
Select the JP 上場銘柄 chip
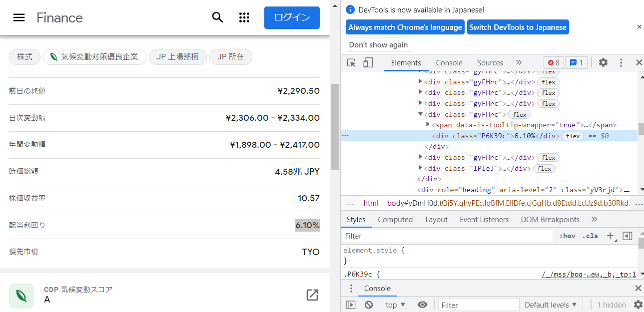click(x=177, y=57)
